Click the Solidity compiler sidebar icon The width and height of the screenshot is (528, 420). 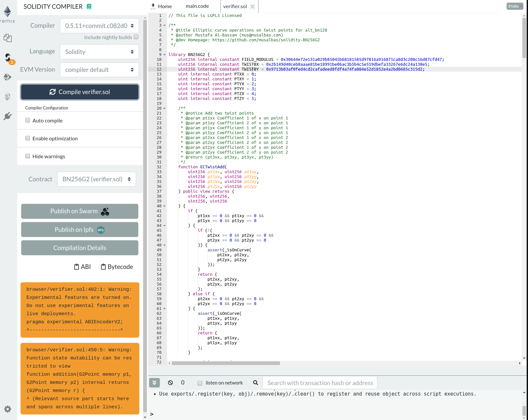pyautogui.click(x=8, y=58)
